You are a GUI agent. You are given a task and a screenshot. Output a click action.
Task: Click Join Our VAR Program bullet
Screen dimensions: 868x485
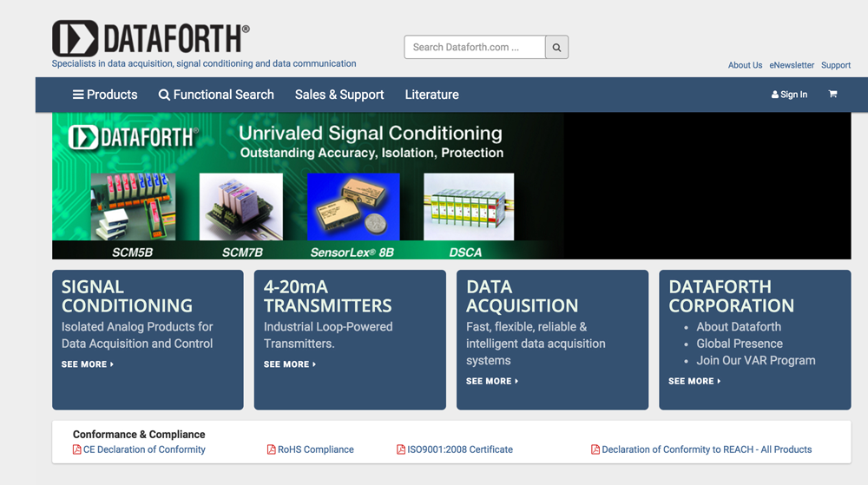756,361
